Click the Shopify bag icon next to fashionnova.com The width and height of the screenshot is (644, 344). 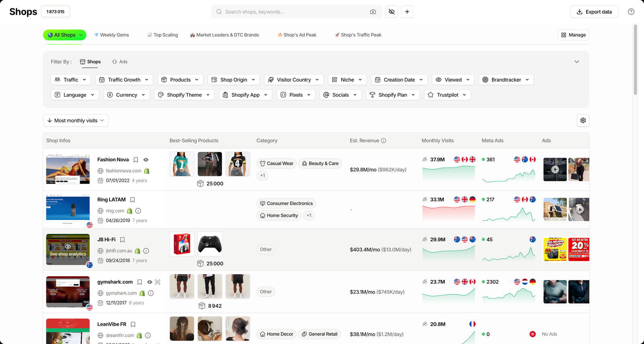click(147, 171)
